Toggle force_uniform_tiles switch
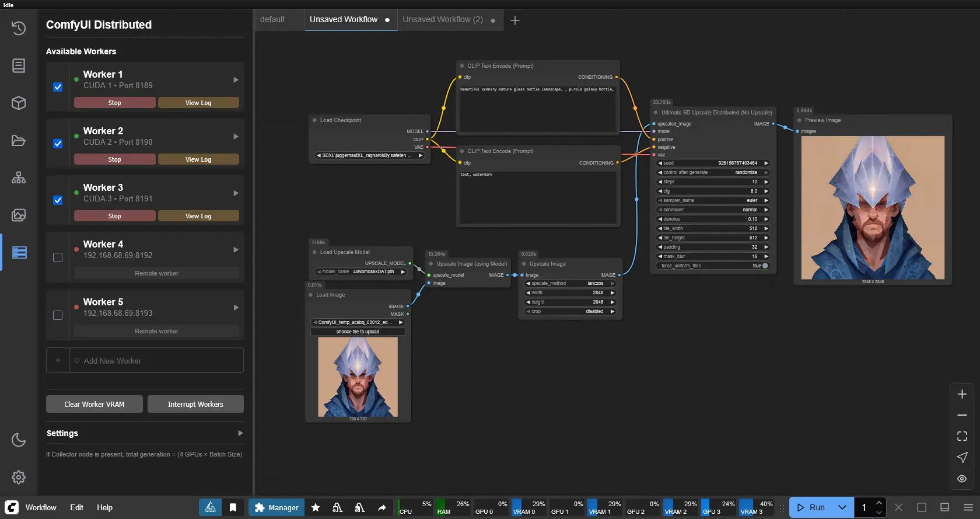980x519 pixels. 765,266
